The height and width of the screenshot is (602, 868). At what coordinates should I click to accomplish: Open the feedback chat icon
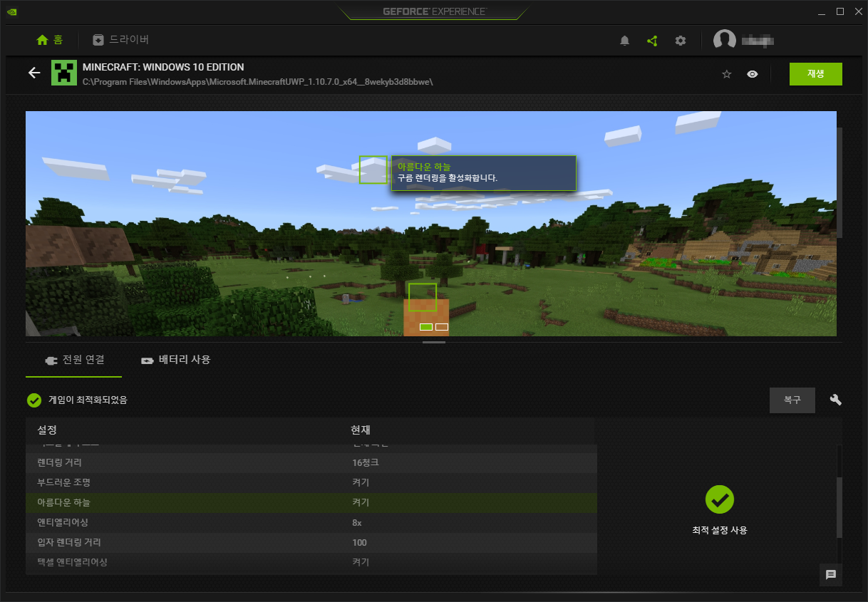(831, 574)
